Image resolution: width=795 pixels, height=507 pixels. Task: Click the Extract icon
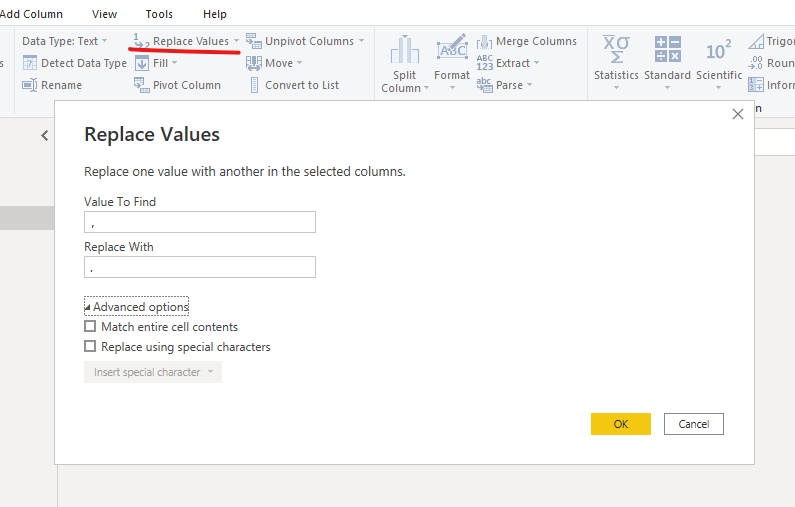coord(484,63)
